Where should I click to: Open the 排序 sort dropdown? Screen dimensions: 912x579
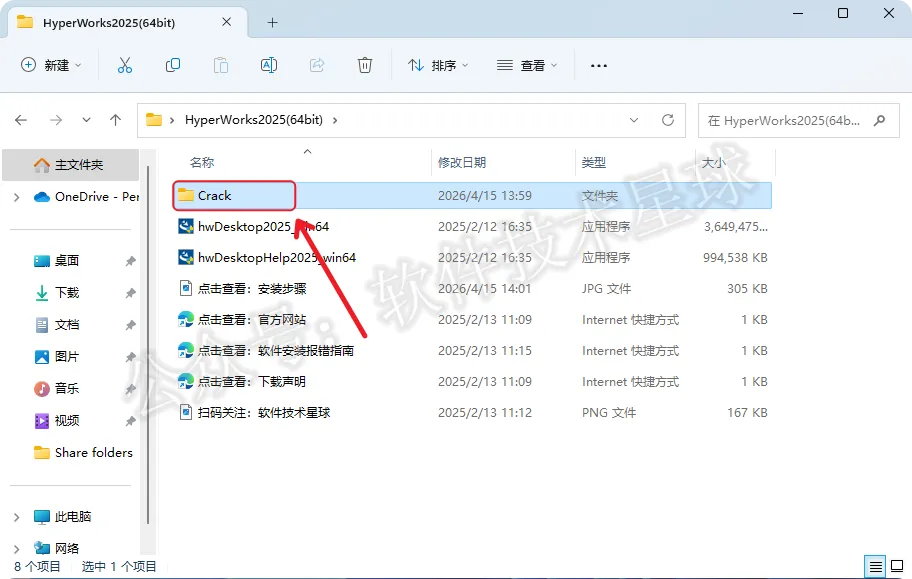439,65
